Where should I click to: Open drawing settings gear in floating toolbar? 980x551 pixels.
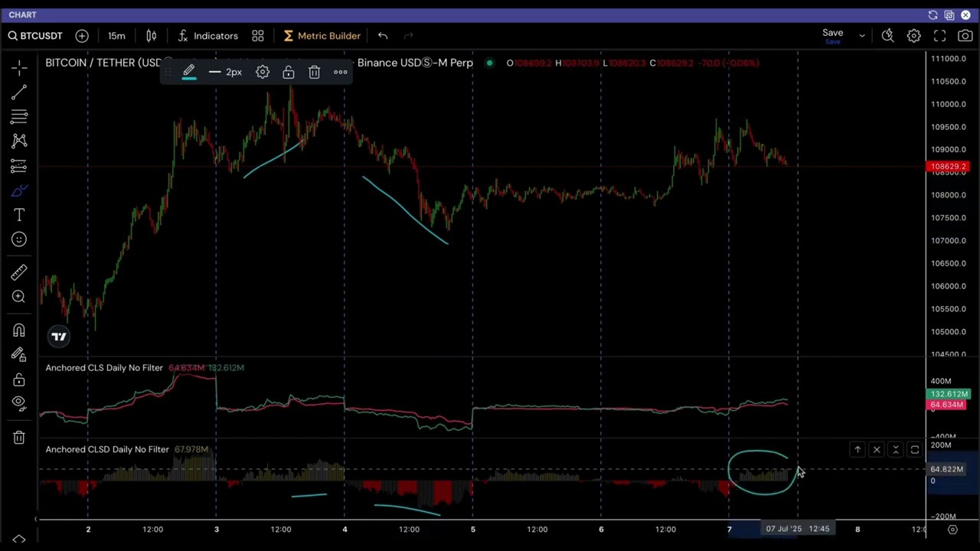pyautogui.click(x=263, y=72)
